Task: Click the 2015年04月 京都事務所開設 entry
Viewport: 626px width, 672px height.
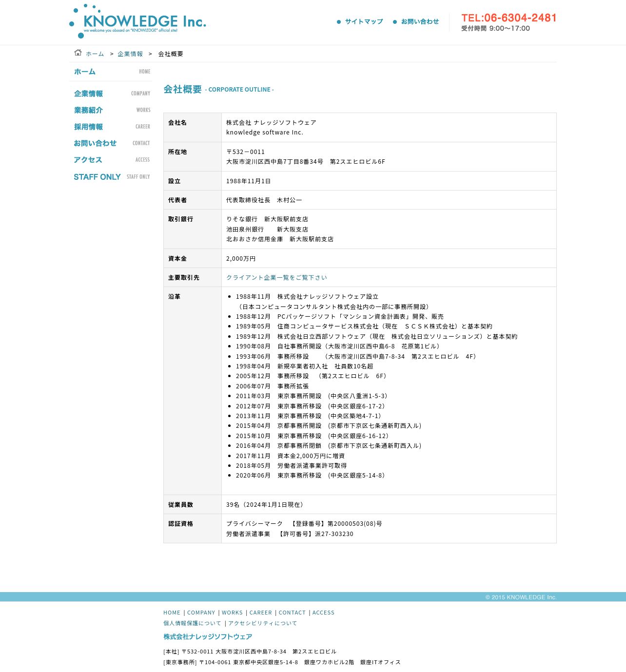Action: click(x=330, y=426)
